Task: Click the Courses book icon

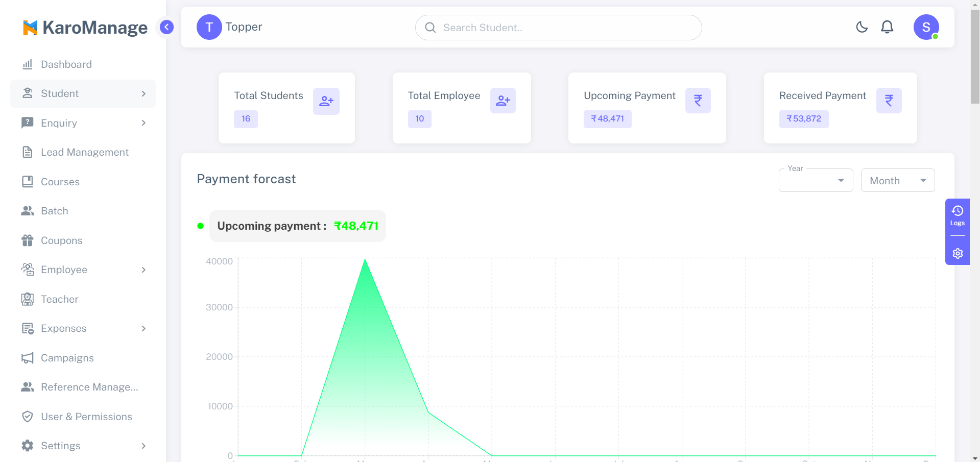Action: [28, 182]
